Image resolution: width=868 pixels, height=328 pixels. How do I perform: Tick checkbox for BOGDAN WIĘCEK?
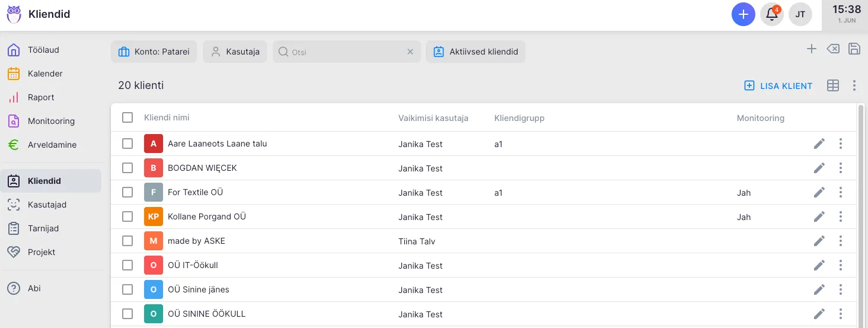coord(127,168)
